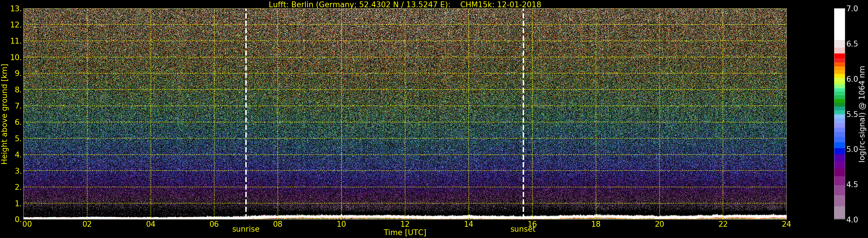Select the "Height above ground [km]" axis label
This screenshot has height=238, width=868.
[x=4, y=114]
